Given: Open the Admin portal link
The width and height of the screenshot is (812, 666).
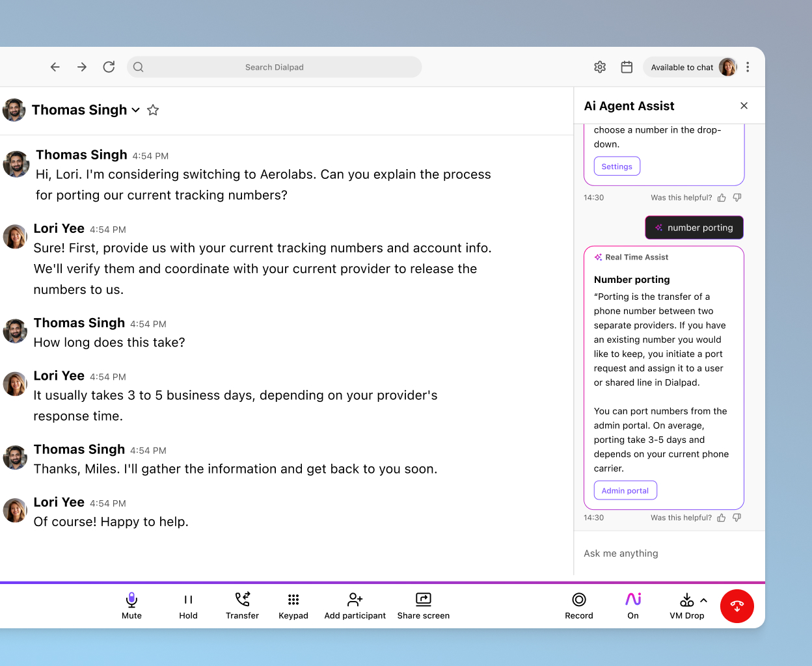Looking at the screenshot, I should (625, 490).
